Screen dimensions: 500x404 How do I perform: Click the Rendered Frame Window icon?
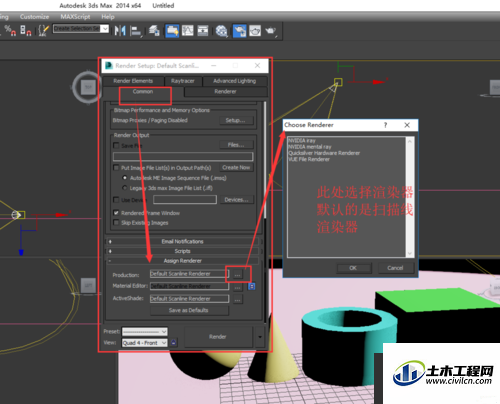coord(255,31)
